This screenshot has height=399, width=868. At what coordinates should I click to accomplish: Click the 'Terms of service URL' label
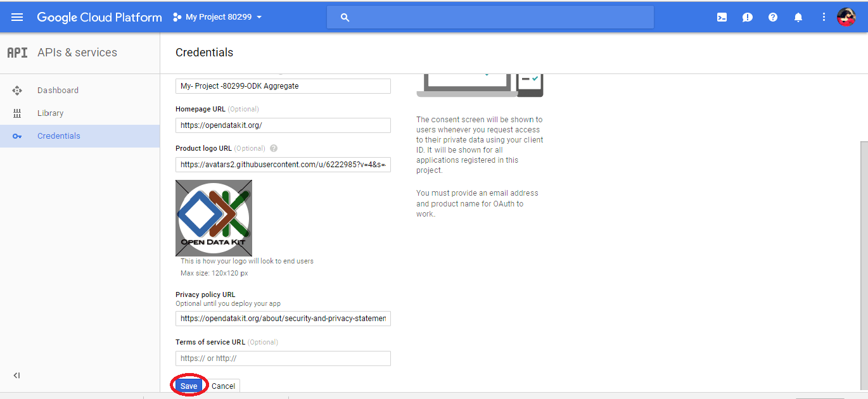pyautogui.click(x=210, y=342)
